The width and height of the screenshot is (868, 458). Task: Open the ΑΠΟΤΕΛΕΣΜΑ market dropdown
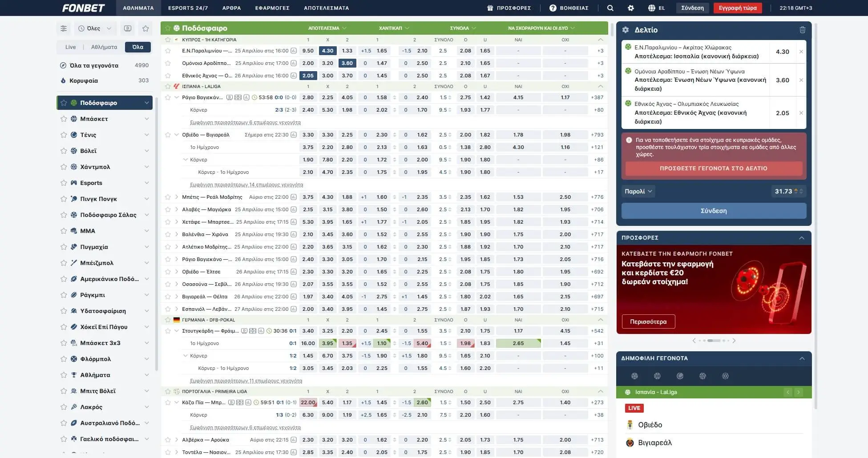(327, 28)
